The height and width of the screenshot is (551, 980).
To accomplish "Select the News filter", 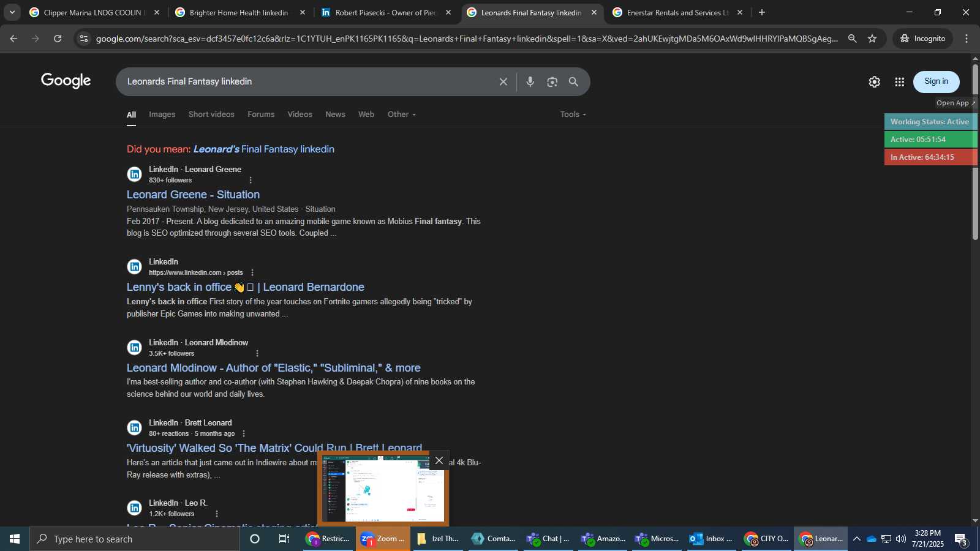I will click(x=335, y=114).
